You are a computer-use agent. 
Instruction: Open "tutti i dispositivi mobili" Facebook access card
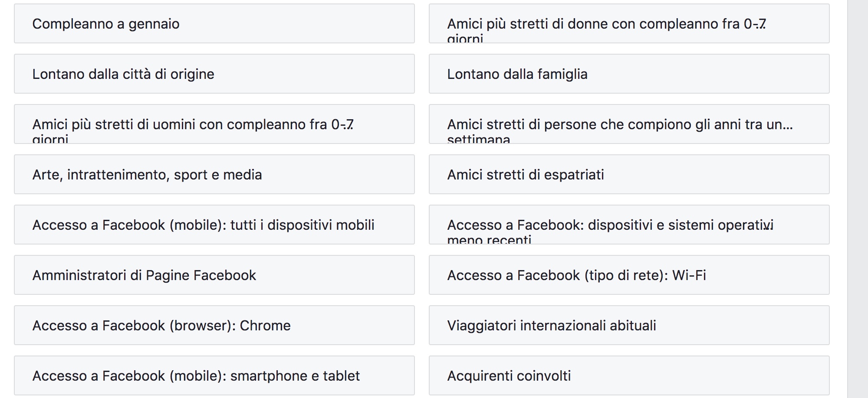coord(214,225)
